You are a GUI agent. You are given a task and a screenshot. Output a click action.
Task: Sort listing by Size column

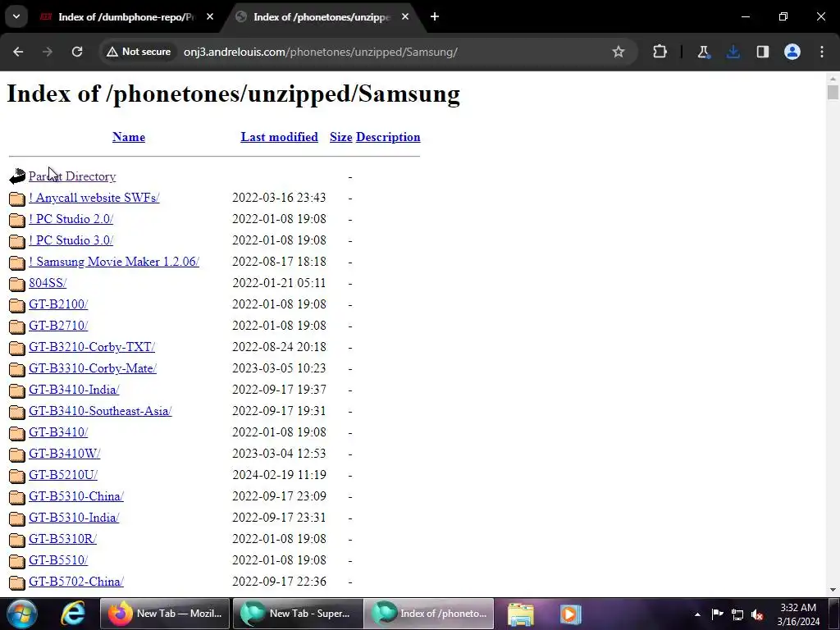point(340,137)
